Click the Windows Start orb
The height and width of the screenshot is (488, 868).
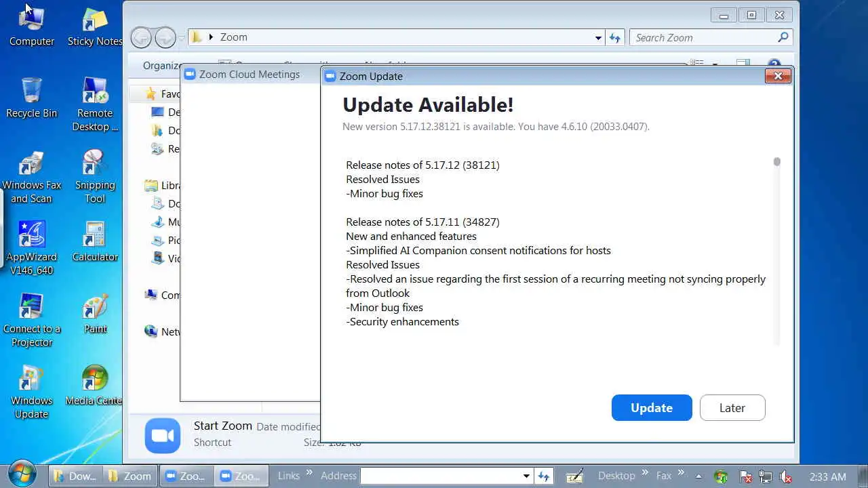pos(23,474)
